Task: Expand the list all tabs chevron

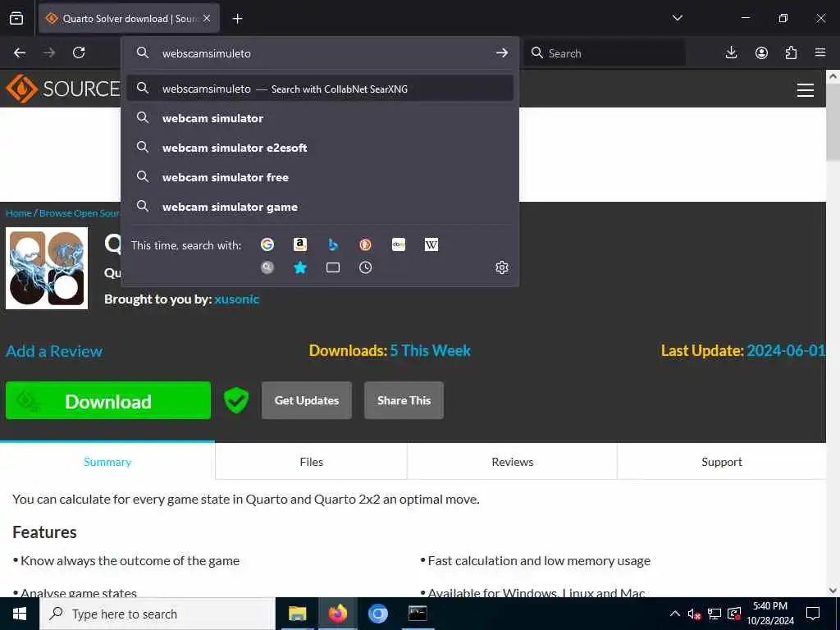Action: (677, 18)
